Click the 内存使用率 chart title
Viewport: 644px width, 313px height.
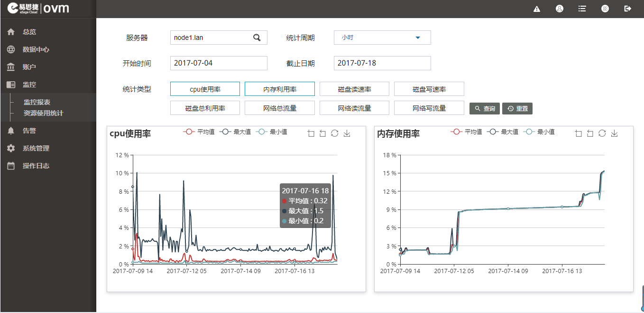pos(398,134)
